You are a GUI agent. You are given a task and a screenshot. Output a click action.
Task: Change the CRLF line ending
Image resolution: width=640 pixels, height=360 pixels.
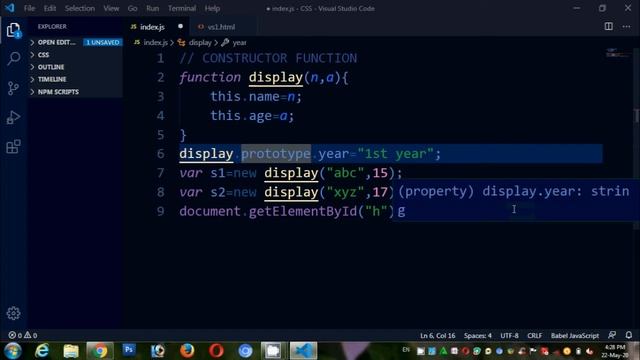click(534, 336)
